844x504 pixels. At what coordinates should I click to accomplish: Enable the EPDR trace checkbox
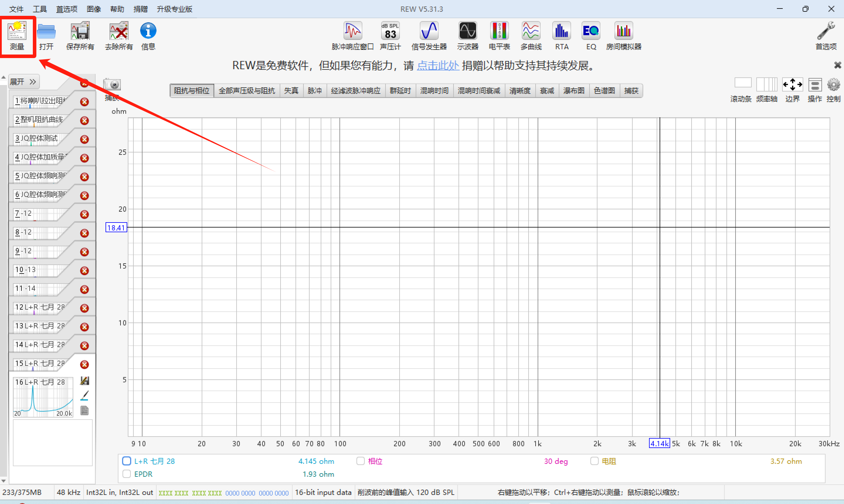(127, 474)
